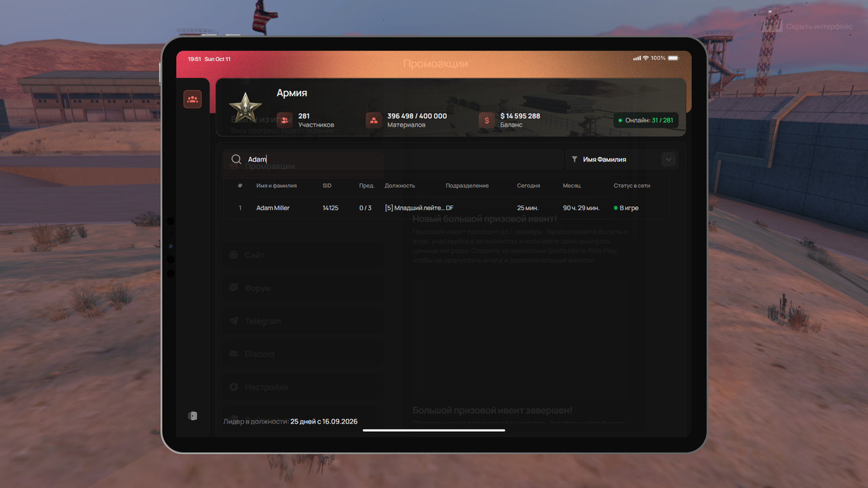868x488 pixels.
Task: Click the dollar balance icon
Action: click(x=486, y=120)
